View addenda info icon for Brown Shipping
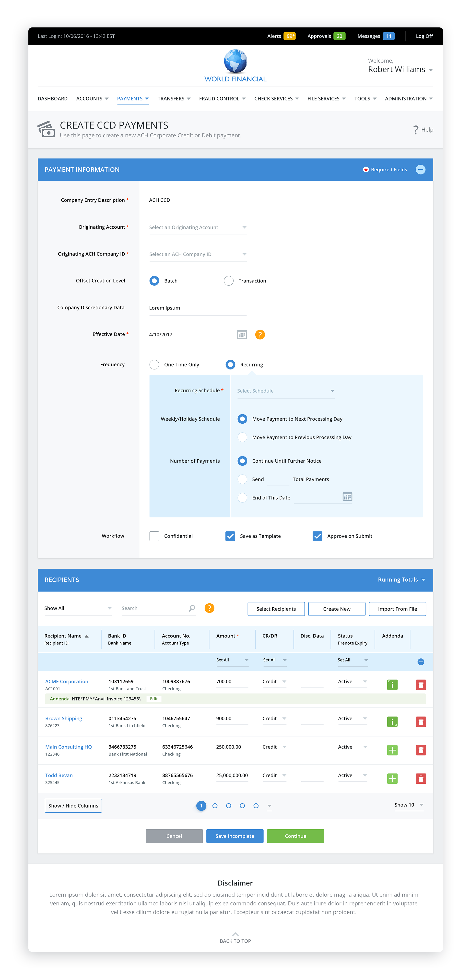The image size is (470, 980). (392, 722)
